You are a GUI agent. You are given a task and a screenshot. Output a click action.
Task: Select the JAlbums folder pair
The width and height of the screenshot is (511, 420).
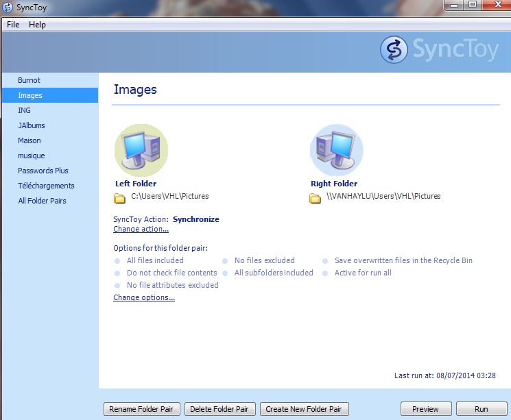(50, 125)
